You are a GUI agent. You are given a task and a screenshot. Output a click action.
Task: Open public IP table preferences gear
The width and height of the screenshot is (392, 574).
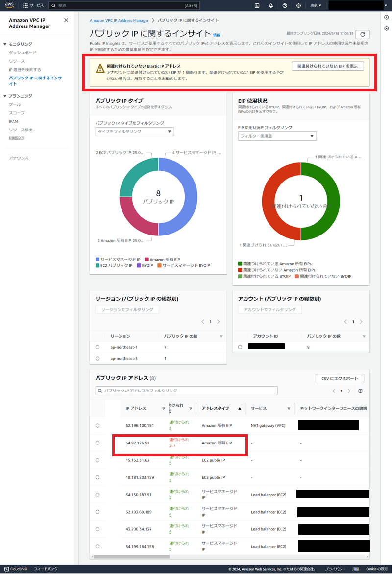tap(360, 391)
